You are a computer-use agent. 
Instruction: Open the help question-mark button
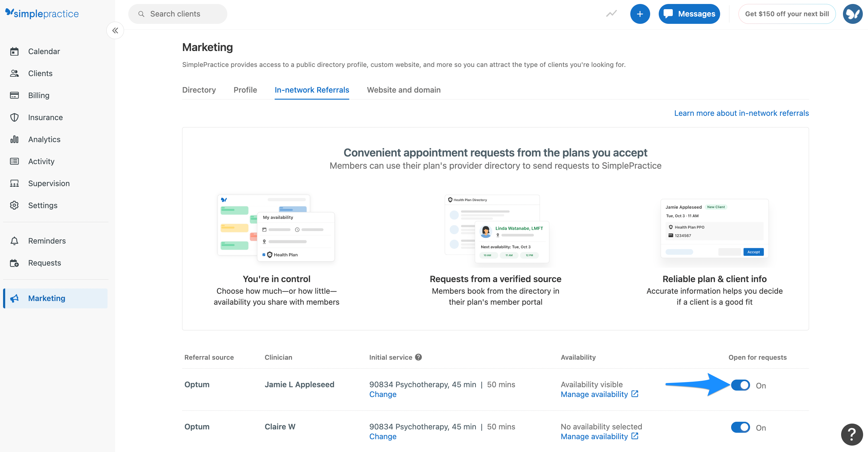click(x=852, y=435)
